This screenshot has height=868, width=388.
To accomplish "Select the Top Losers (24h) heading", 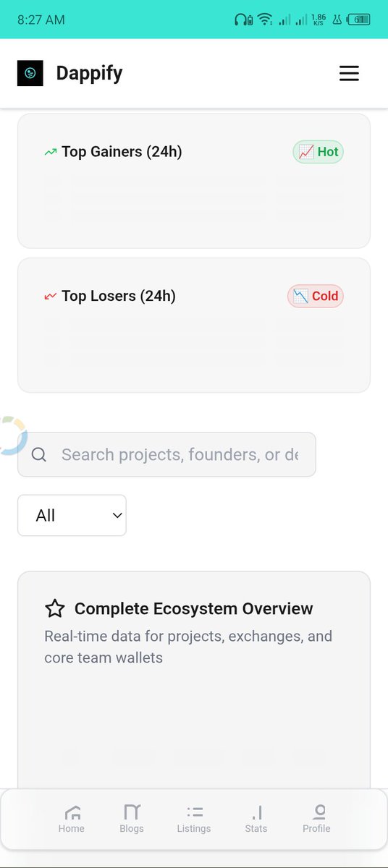I will tap(119, 296).
